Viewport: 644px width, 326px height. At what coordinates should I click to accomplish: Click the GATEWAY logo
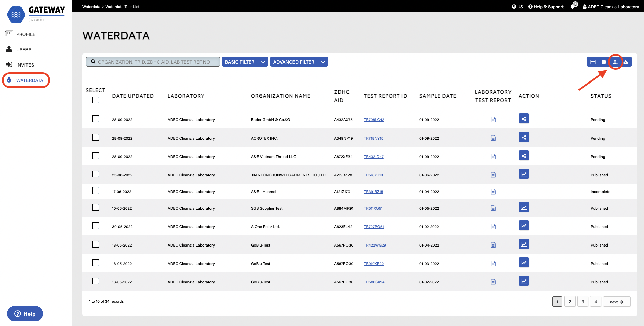tap(36, 14)
